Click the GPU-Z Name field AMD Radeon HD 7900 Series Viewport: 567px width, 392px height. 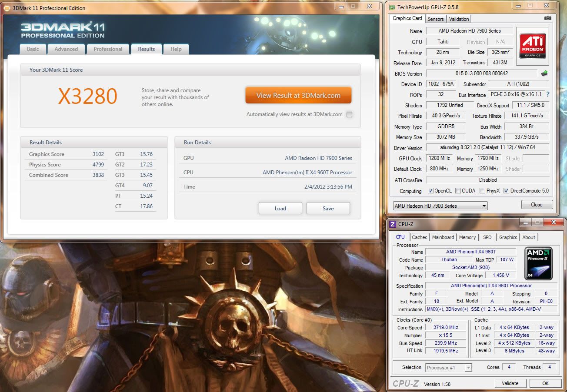pos(470,31)
